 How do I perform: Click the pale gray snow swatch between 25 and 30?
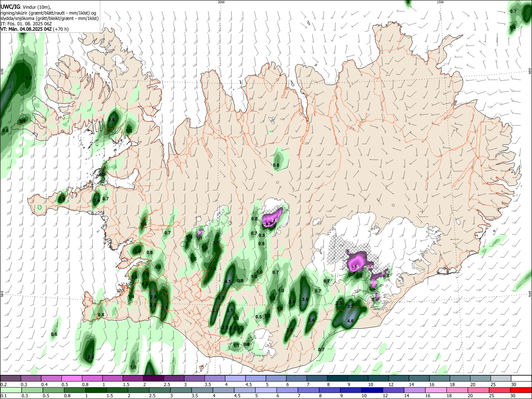coord(500,379)
